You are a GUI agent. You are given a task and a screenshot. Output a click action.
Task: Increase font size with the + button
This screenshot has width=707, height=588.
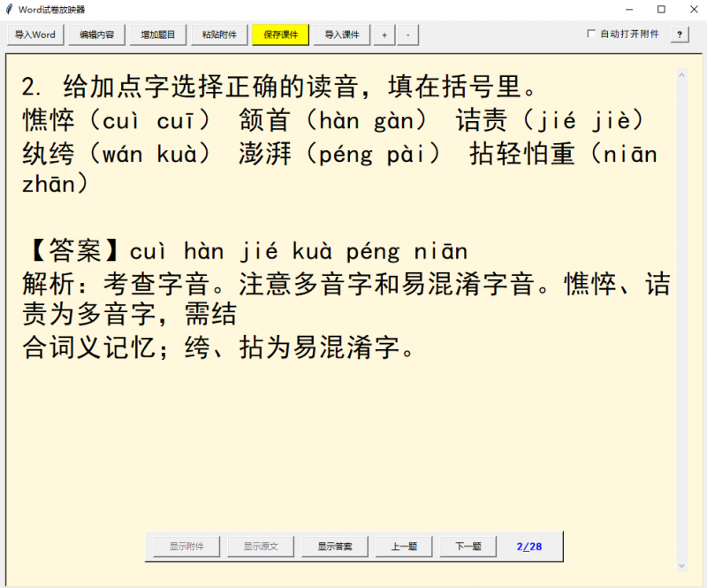[x=384, y=34]
